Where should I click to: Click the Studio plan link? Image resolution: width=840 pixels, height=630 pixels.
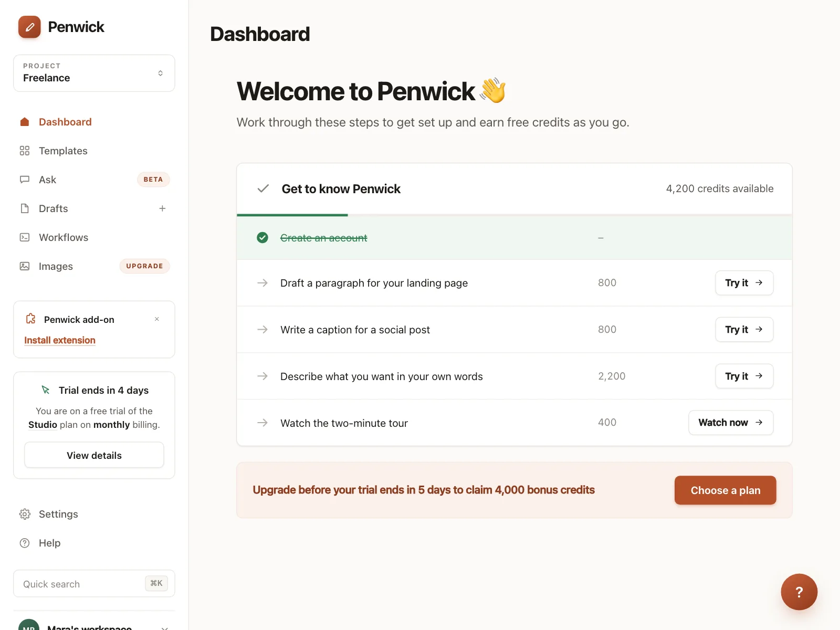43,425
